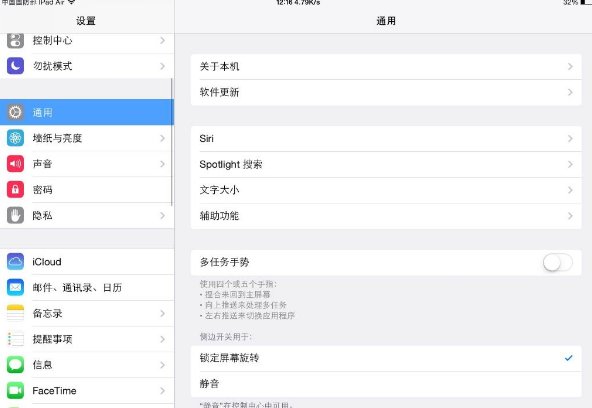Tap the Do Not Disturb moon icon
The image size is (592, 408).
click(15, 66)
